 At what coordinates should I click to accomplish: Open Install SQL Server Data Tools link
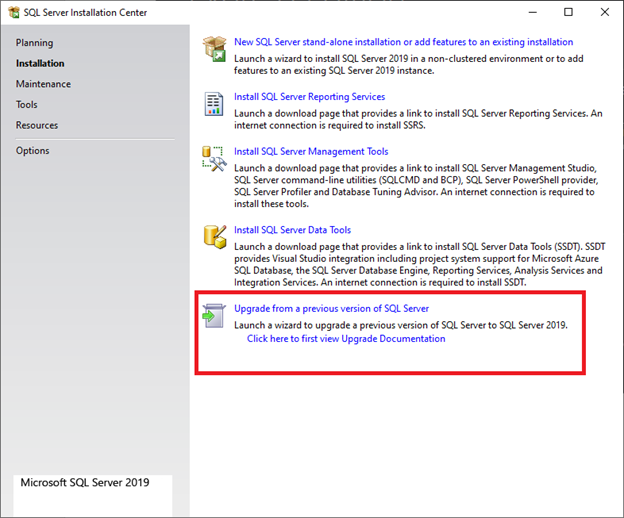coord(292,230)
